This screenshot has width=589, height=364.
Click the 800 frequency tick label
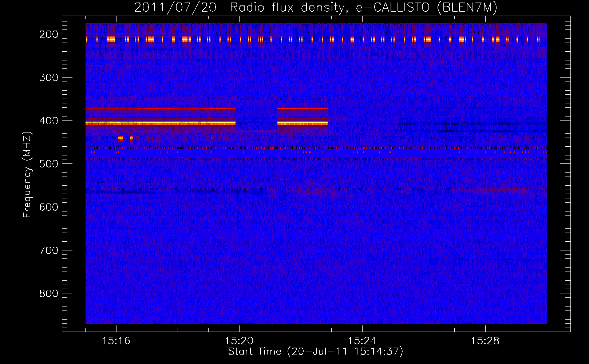coord(49,293)
